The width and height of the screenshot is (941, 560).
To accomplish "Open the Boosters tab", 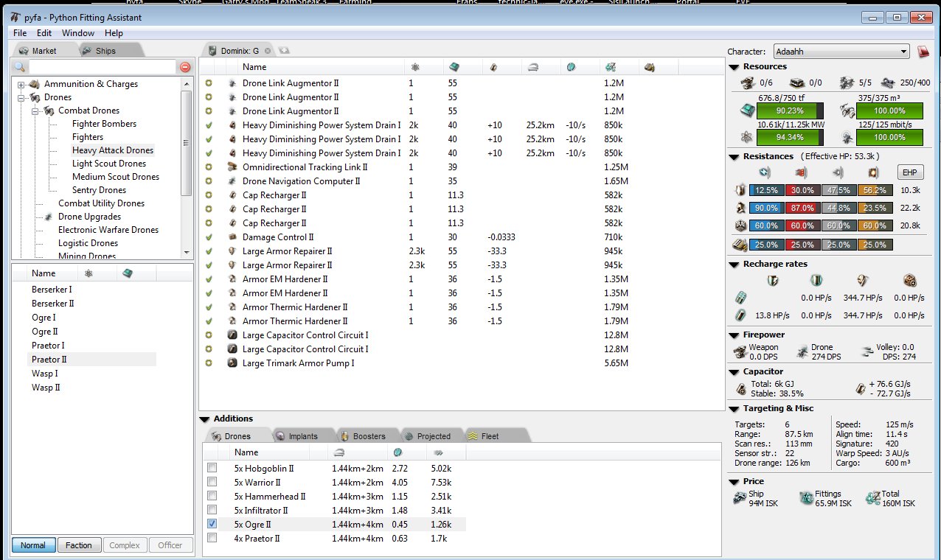I will (x=368, y=435).
